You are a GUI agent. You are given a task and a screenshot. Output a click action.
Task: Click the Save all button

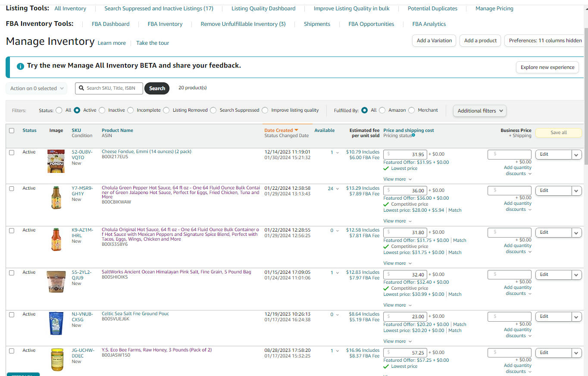[x=559, y=133]
